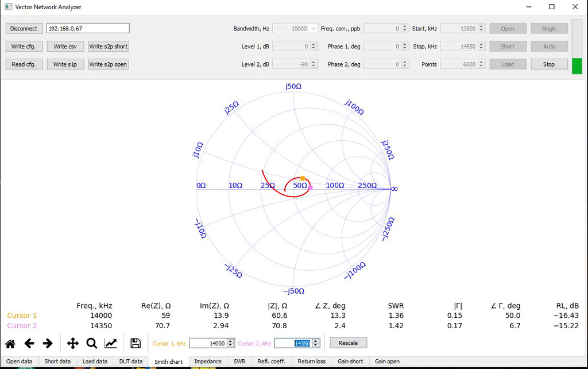Step the Stop, kHz spinner
588x369 pixels.
pyautogui.click(x=482, y=47)
